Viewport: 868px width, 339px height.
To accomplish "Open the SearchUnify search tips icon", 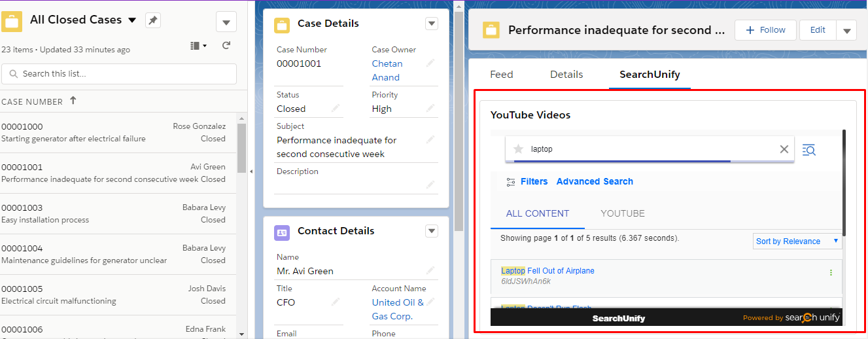I will pos(808,150).
